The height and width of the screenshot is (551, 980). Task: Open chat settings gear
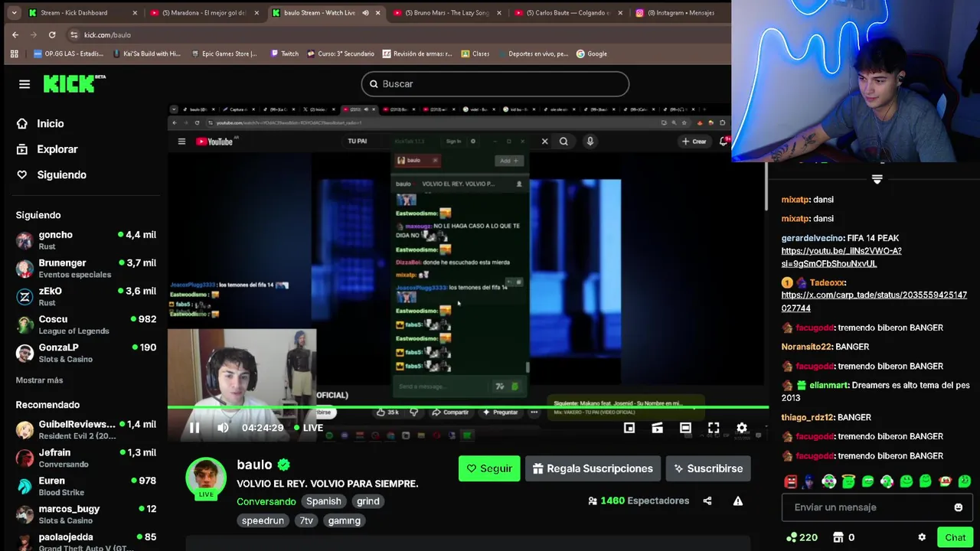click(x=922, y=537)
